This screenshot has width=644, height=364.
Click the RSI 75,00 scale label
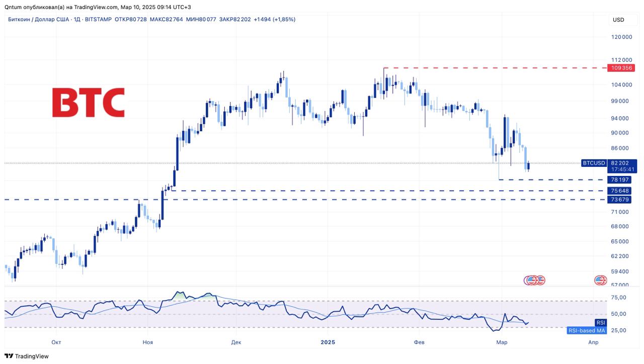coord(619,298)
